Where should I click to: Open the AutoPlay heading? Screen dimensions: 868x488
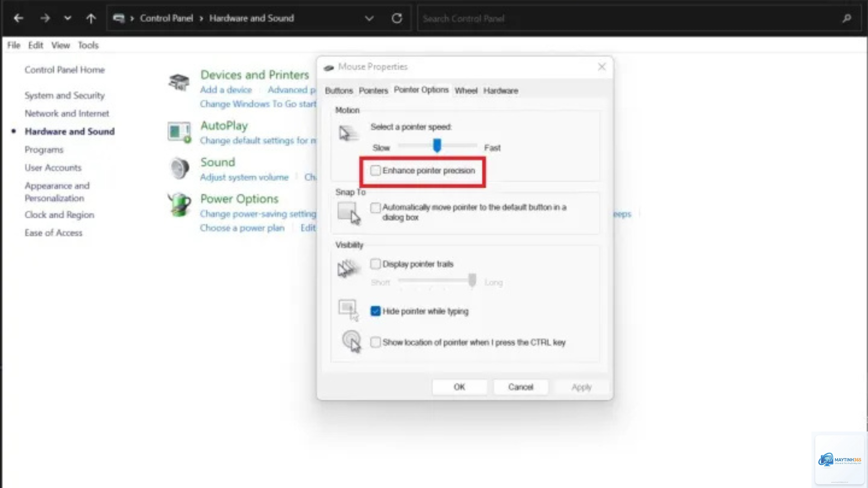click(x=224, y=126)
